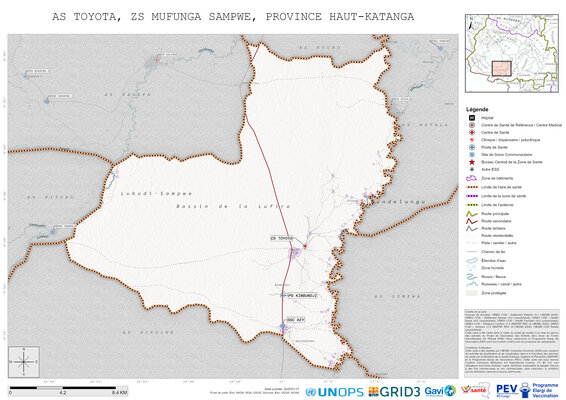
Task: Click the purple zone de santé limit symbol
Action: tap(472, 196)
